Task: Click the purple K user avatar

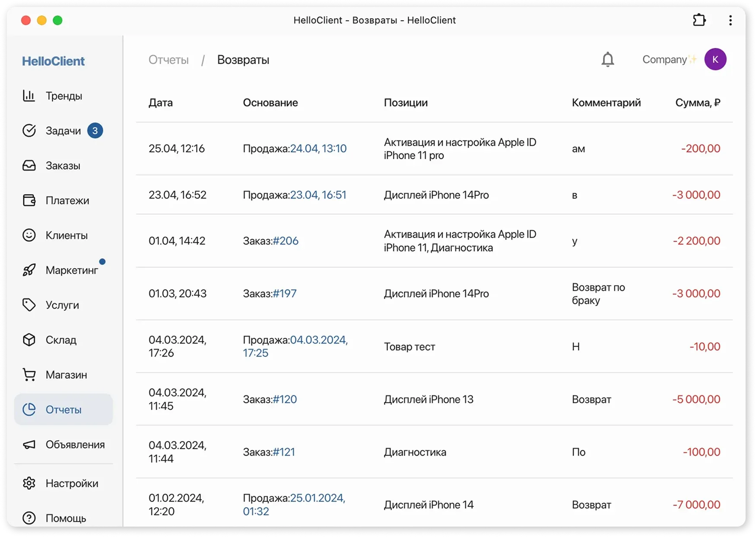Action: [x=715, y=60]
